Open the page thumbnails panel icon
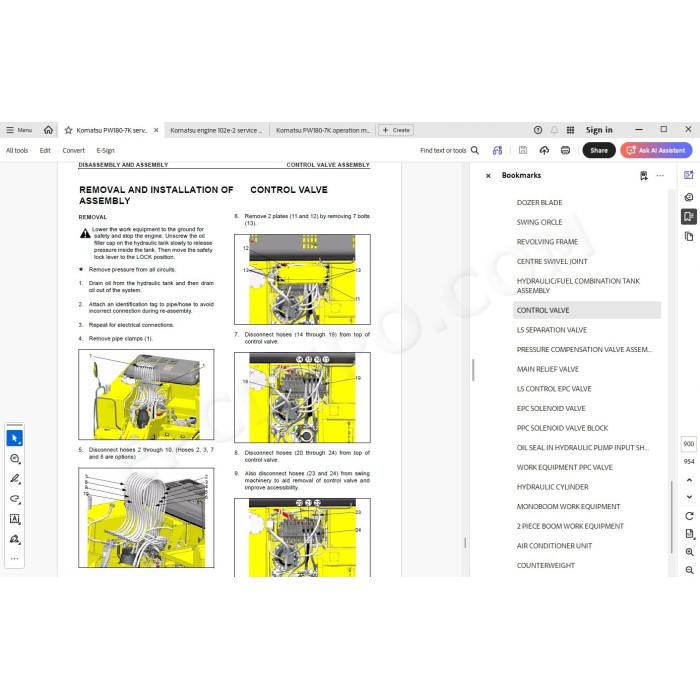The height and width of the screenshot is (700, 700). [689, 236]
